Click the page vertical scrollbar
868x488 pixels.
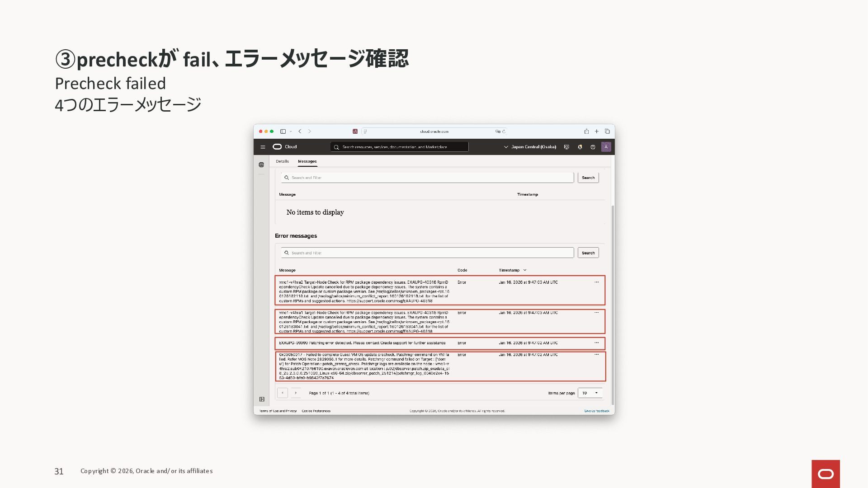click(613, 305)
